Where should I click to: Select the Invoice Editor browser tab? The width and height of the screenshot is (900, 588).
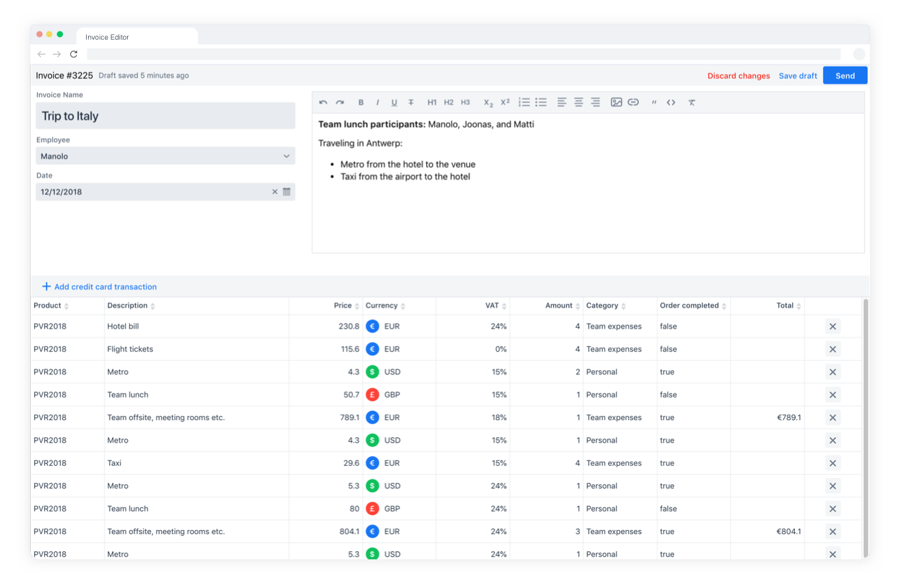tap(137, 37)
